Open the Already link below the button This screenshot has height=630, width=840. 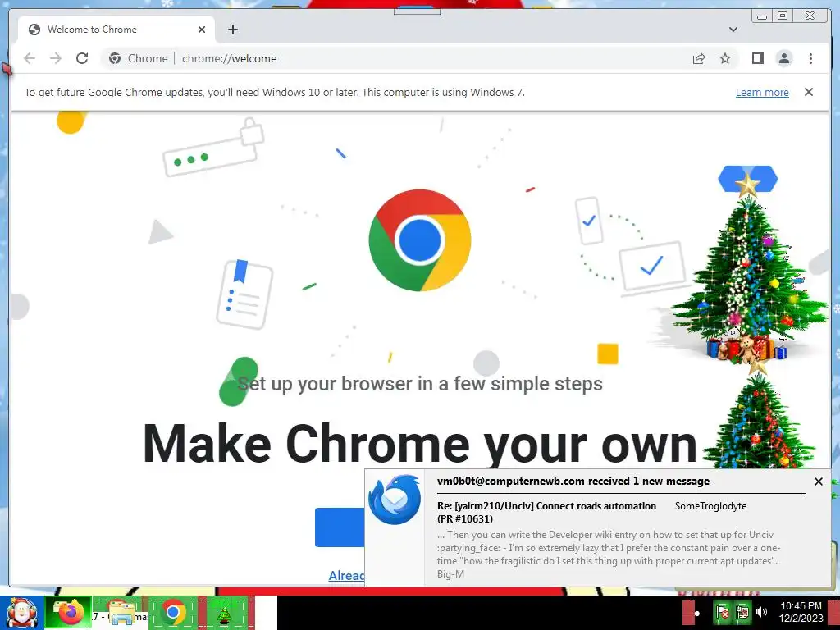(346, 575)
